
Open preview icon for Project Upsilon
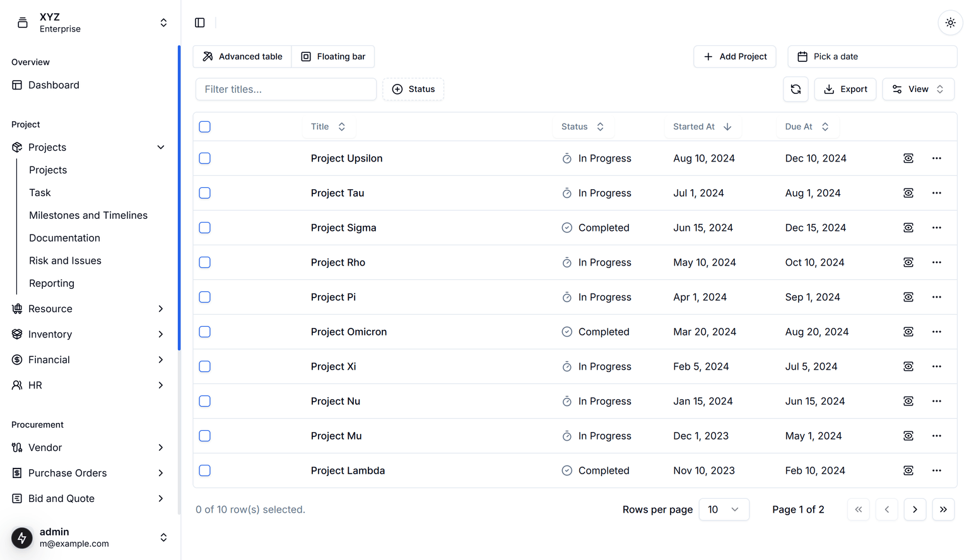908,158
